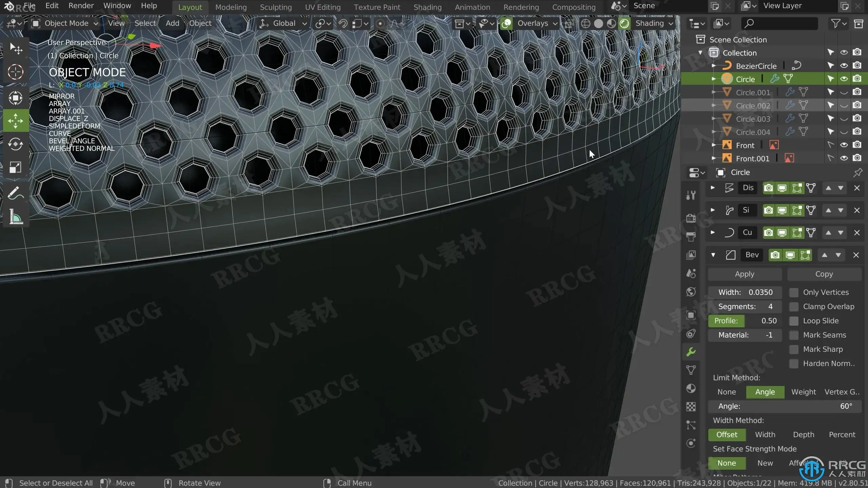Click the Profile slider field

point(745,321)
